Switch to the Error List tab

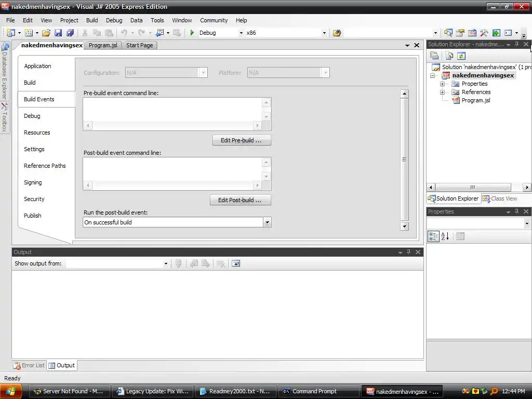[x=29, y=365]
